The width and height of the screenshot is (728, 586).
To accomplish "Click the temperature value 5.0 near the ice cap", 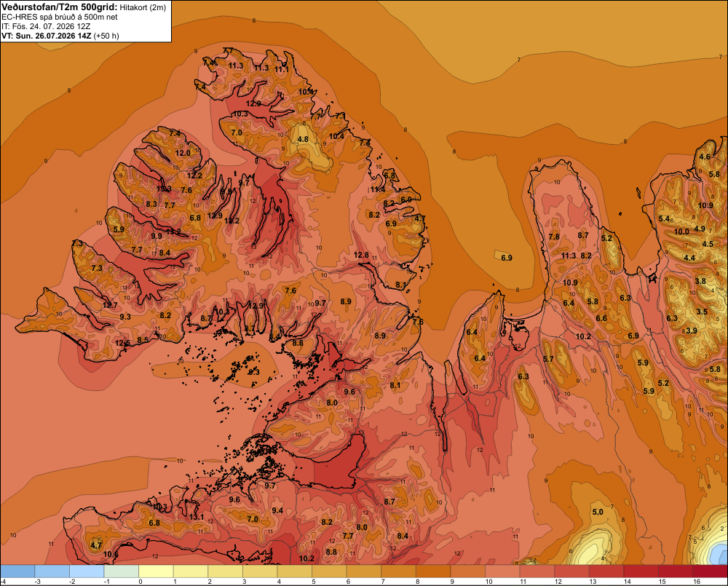I will click(598, 512).
